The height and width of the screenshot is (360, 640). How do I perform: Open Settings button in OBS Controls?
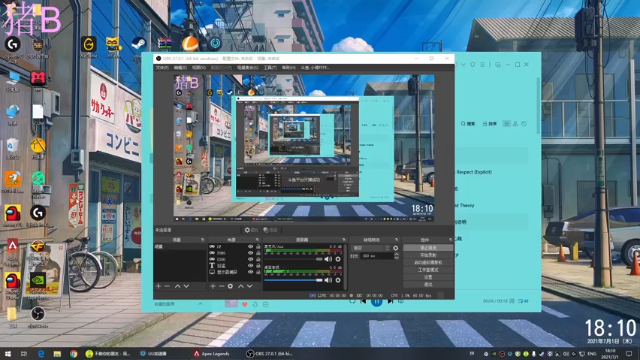(x=428, y=277)
